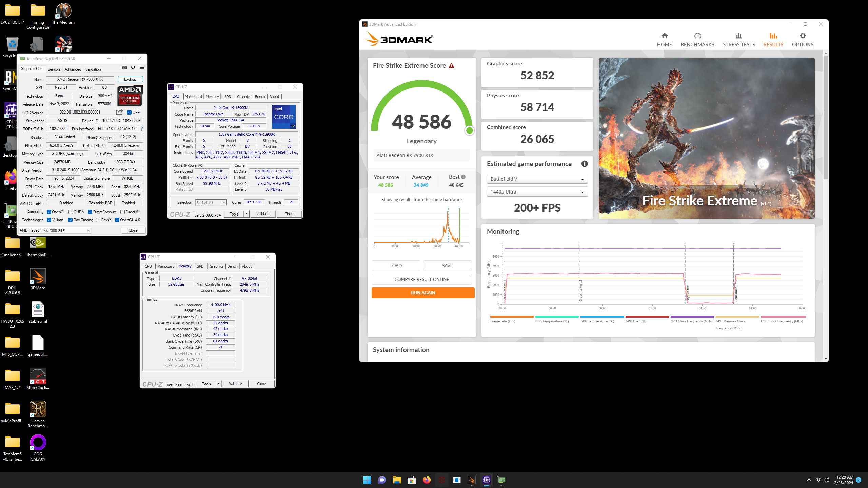
Task: Click the CPU Clock Frequency legend swatch
Action: point(692,317)
